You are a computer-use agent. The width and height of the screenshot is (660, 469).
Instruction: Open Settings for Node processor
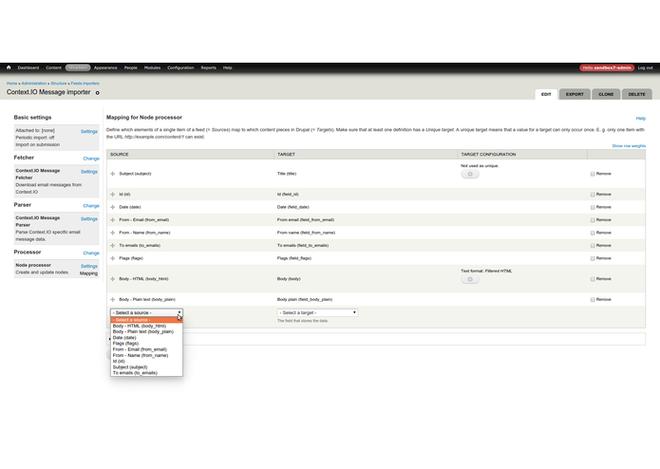(89, 266)
